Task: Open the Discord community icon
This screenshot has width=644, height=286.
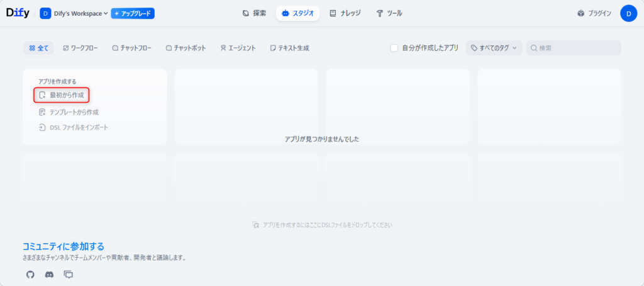Action: tap(49, 275)
